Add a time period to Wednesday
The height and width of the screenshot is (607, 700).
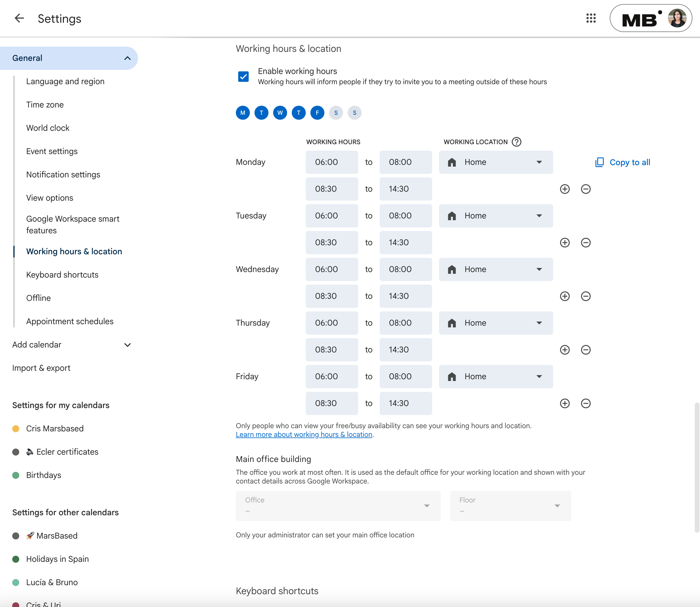click(x=565, y=296)
